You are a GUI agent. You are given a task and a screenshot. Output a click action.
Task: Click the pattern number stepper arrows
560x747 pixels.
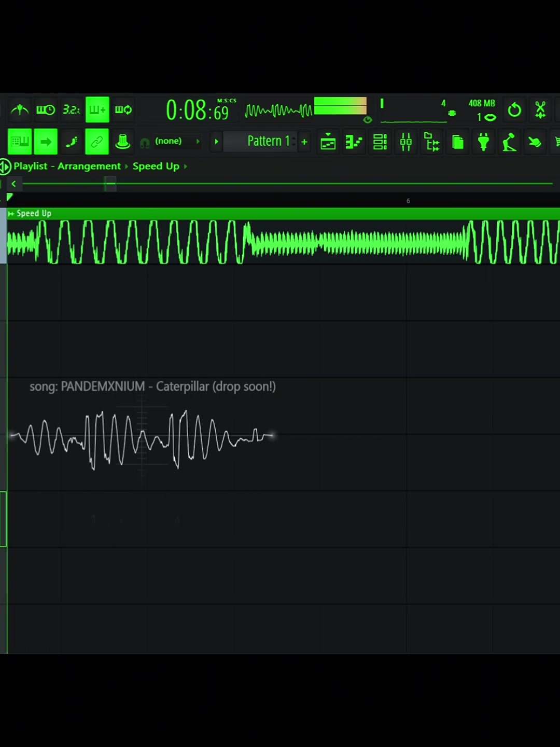tap(294, 141)
